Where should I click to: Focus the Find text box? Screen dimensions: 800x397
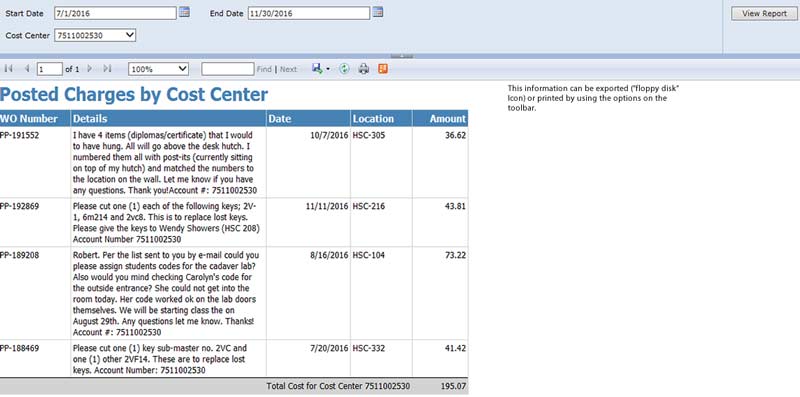click(x=228, y=69)
